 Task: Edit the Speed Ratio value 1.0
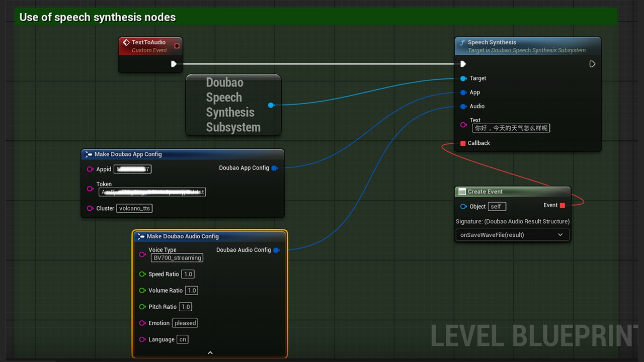click(x=188, y=274)
